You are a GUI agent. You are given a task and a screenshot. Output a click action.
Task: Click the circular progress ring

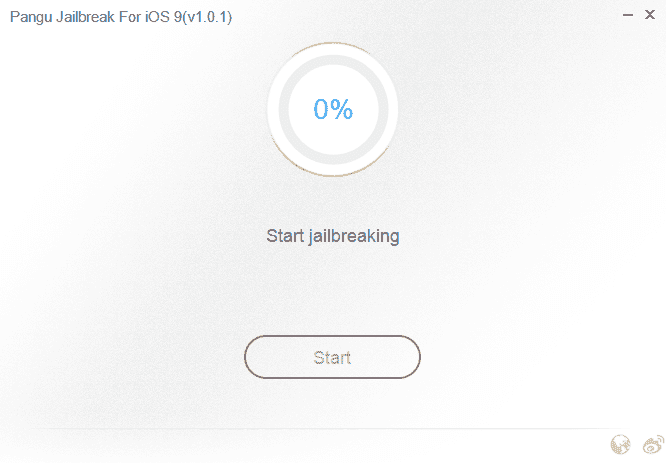coord(333,110)
